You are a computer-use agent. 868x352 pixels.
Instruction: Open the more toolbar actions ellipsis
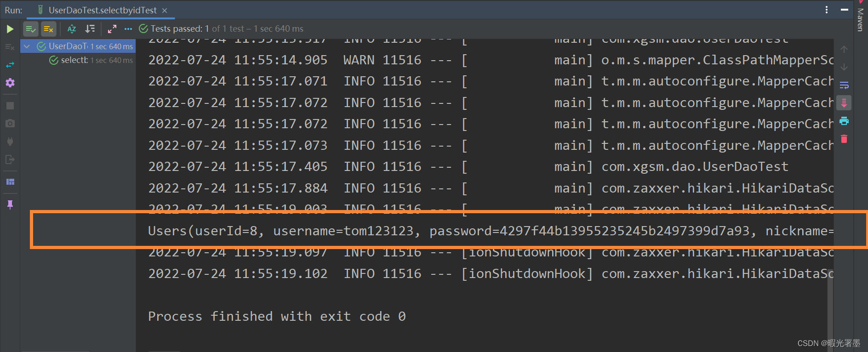point(128,29)
